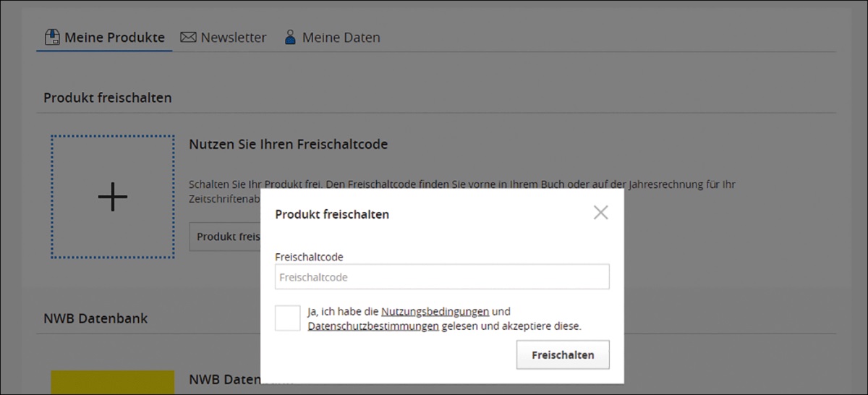
Task: Click the large plus icon
Action: tap(113, 197)
